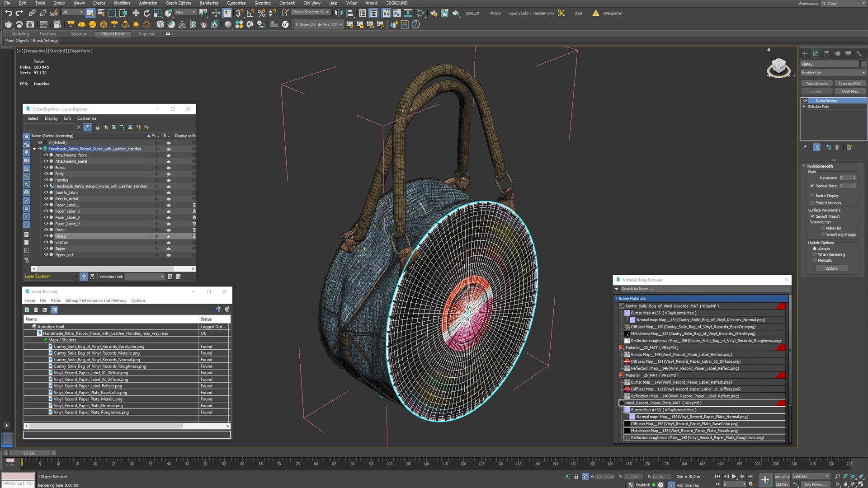Image resolution: width=868 pixels, height=488 pixels.
Task: Open the Hierarchy command panel tab
Action: point(826,53)
